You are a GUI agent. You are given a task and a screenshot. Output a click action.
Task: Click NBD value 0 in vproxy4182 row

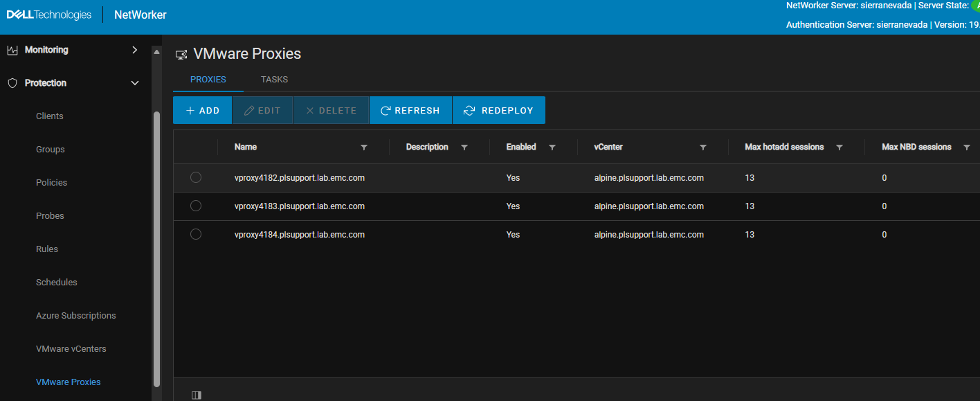(884, 178)
